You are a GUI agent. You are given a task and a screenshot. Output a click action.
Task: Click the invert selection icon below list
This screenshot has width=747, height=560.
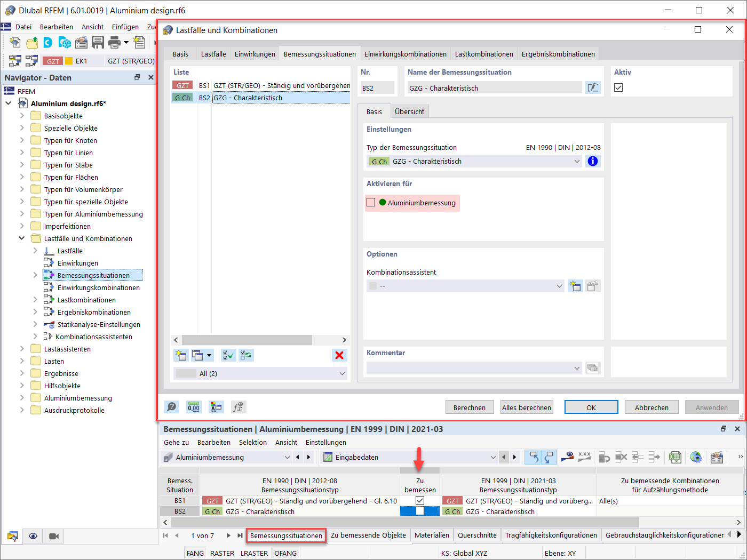coord(246,355)
